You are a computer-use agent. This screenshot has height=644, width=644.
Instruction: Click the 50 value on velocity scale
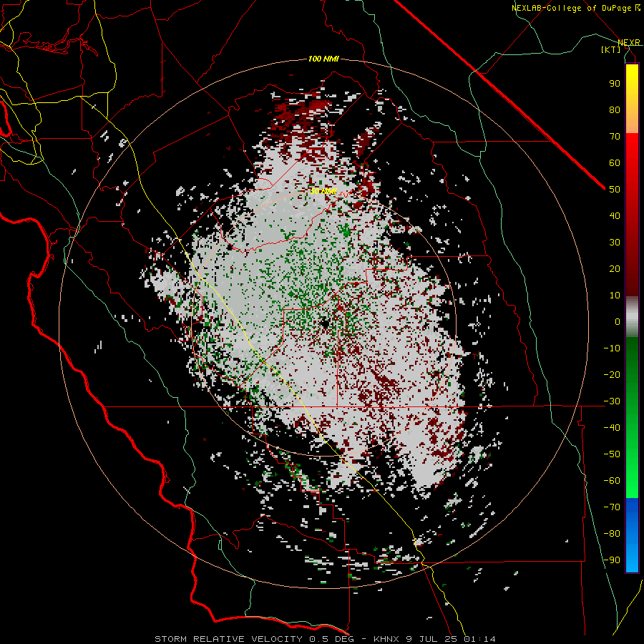615,190
